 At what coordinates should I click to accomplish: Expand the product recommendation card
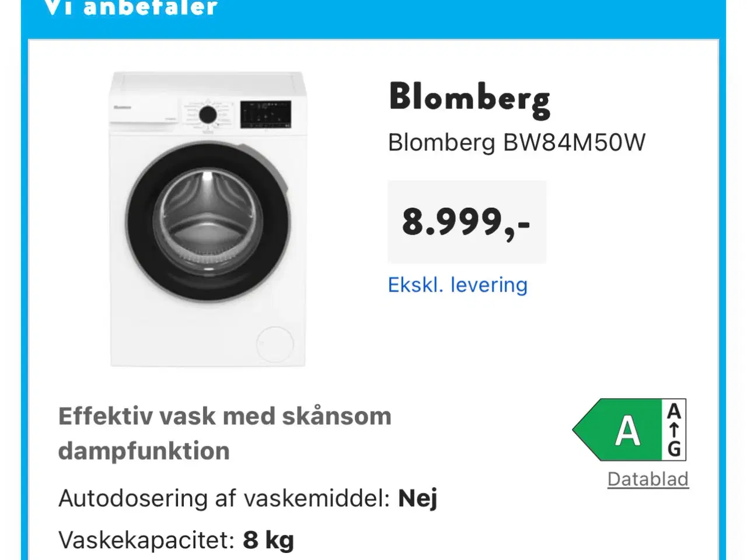point(373,292)
